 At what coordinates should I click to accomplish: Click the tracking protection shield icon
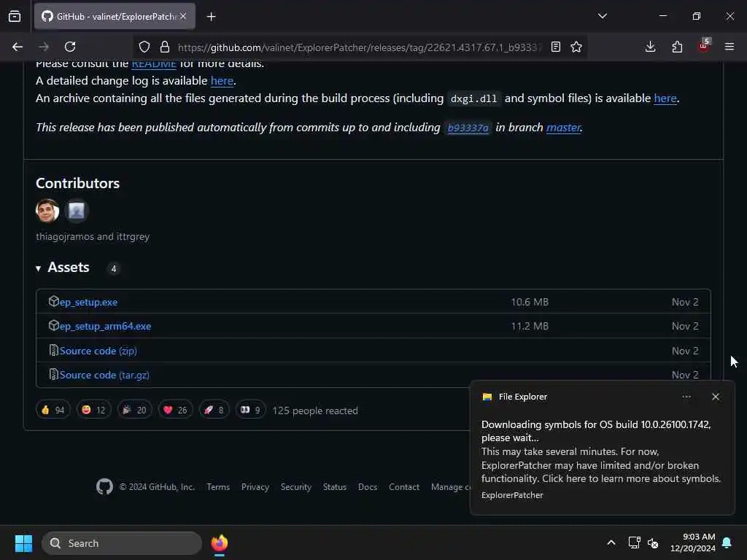(144, 47)
